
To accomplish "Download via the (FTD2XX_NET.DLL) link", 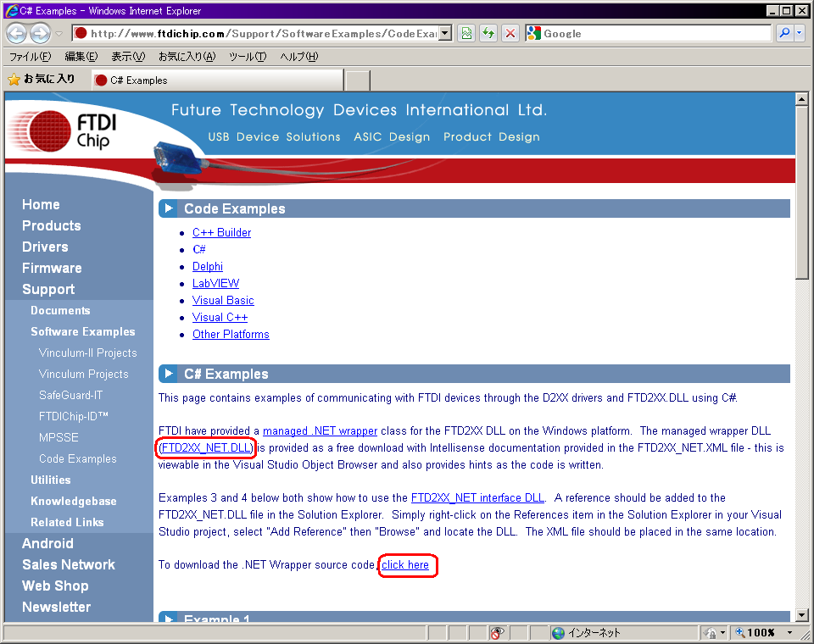I will click(207, 448).
